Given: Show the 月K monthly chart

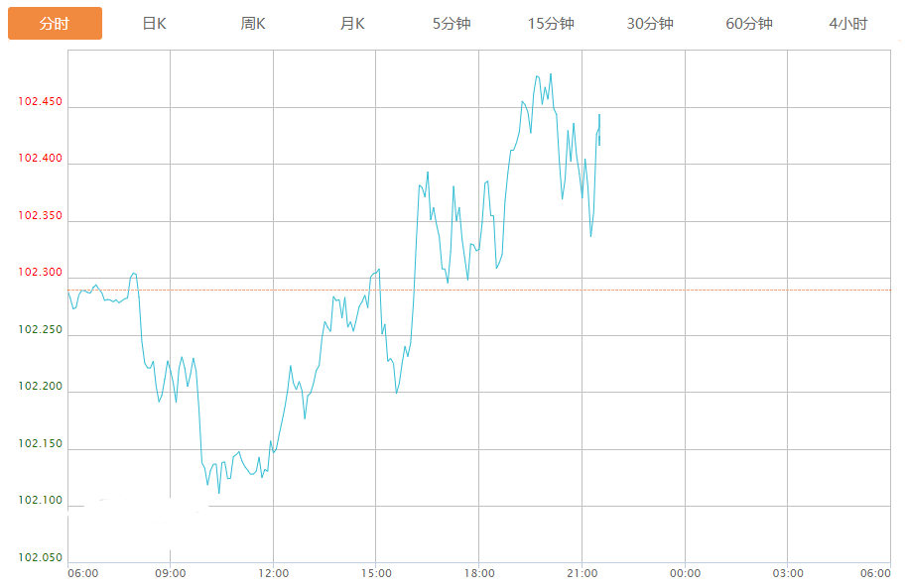Looking at the screenshot, I should coord(352,24).
